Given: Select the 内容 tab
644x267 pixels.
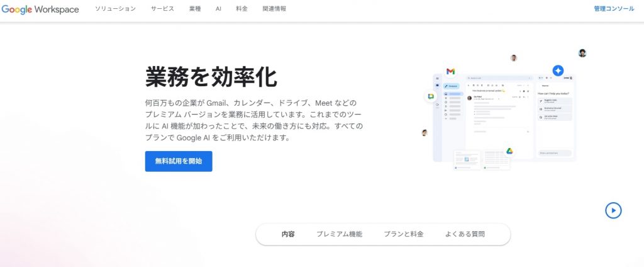Looking at the screenshot, I should [x=288, y=234].
